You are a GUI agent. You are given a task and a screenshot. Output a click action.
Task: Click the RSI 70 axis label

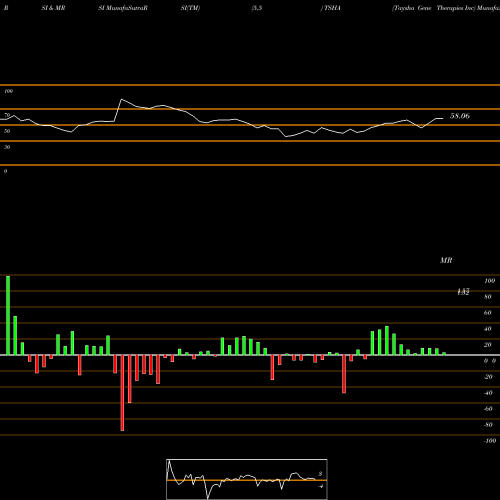7,115
